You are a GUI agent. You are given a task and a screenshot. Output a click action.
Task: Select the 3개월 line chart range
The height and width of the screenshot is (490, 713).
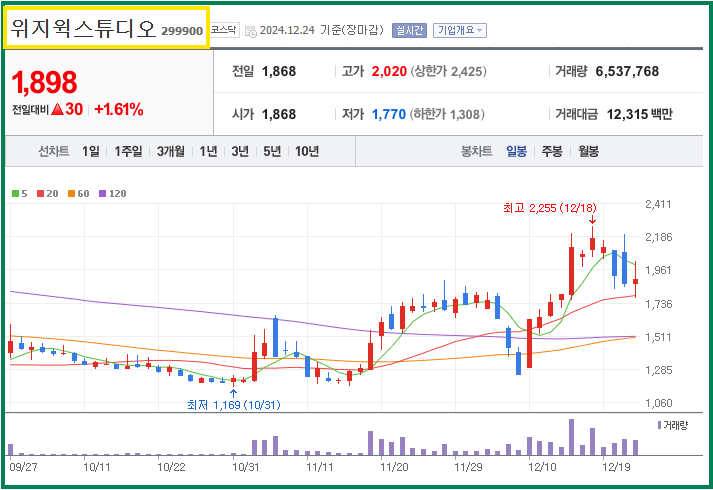click(x=171, y=151)
